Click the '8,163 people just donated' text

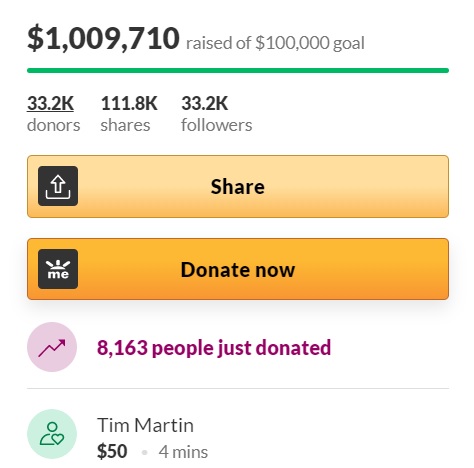(214, 348)
